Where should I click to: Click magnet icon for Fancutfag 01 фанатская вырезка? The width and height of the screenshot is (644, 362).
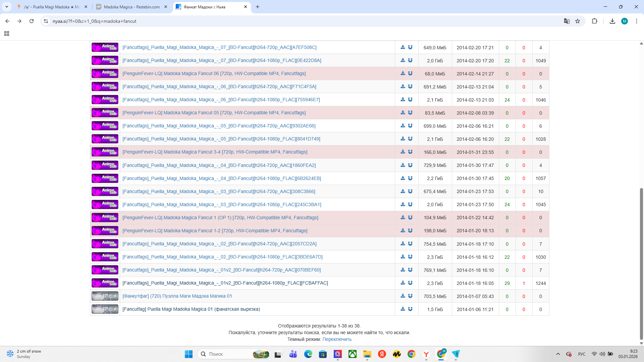point(410,309)
